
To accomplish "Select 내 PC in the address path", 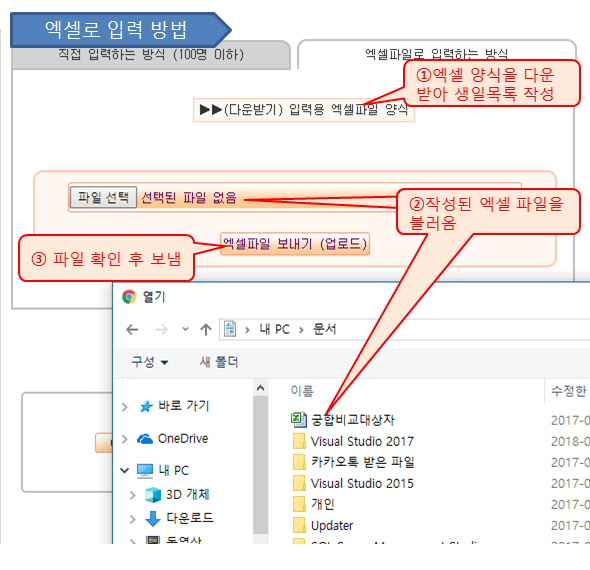I will point(274,329).
